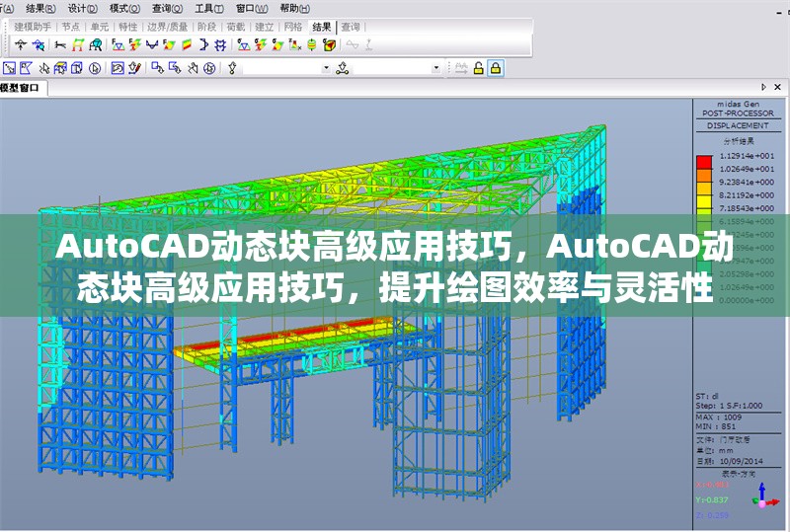Screen dimensions: 790x532
Task: Click the Displacement Contour icon
Action: point(95,44)
